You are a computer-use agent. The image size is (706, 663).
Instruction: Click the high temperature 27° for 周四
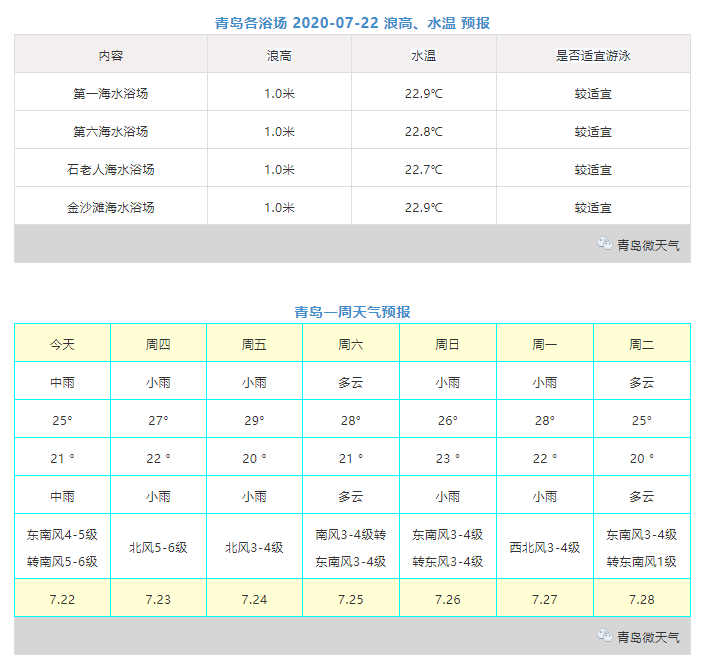point(158,420)
